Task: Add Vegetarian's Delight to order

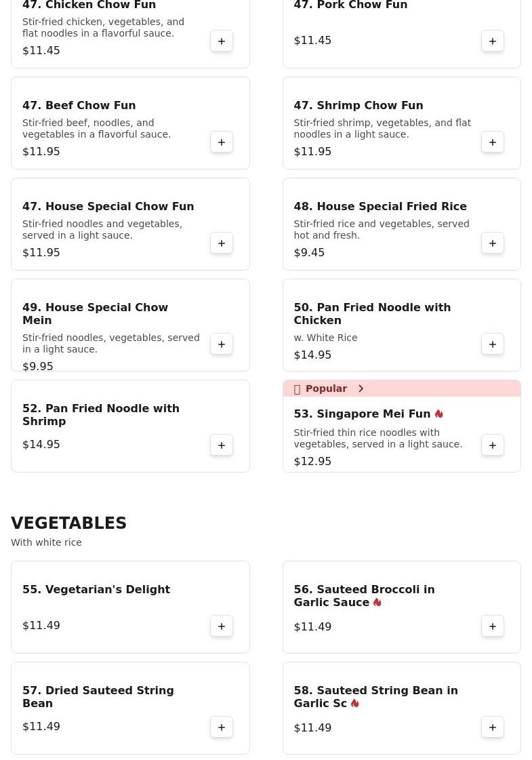Action: (x=222, y=626)
